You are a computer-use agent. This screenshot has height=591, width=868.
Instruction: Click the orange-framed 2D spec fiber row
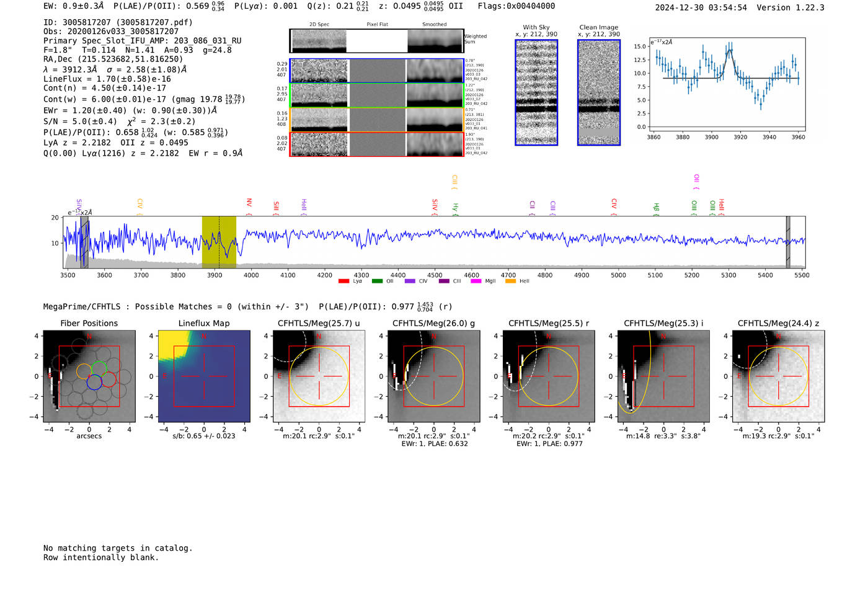376,120
